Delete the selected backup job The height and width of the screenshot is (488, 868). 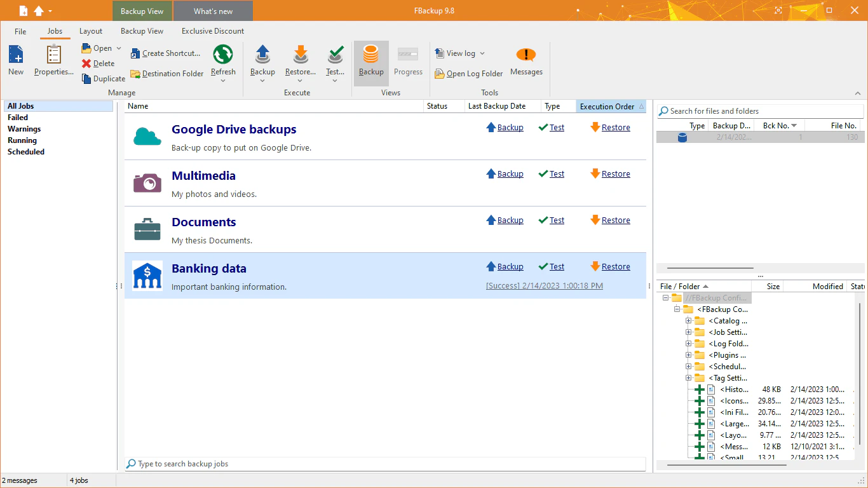(99, 63)
